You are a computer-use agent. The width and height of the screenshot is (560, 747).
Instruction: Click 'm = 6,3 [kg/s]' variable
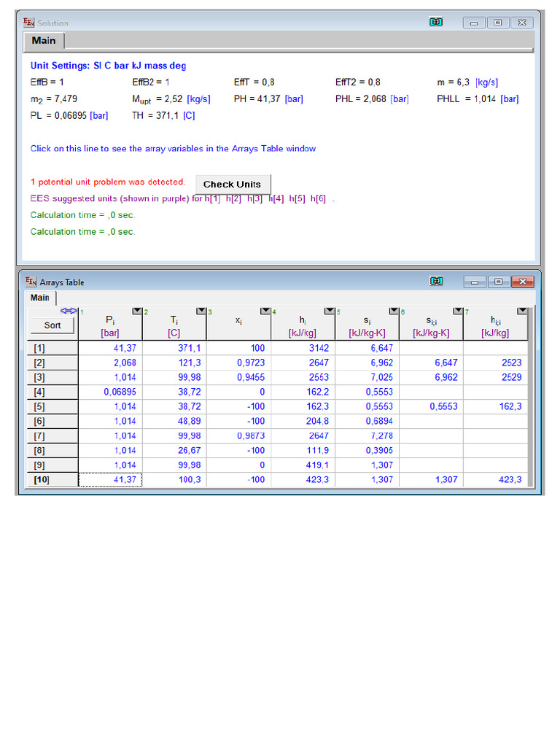[x=467, y=82]
